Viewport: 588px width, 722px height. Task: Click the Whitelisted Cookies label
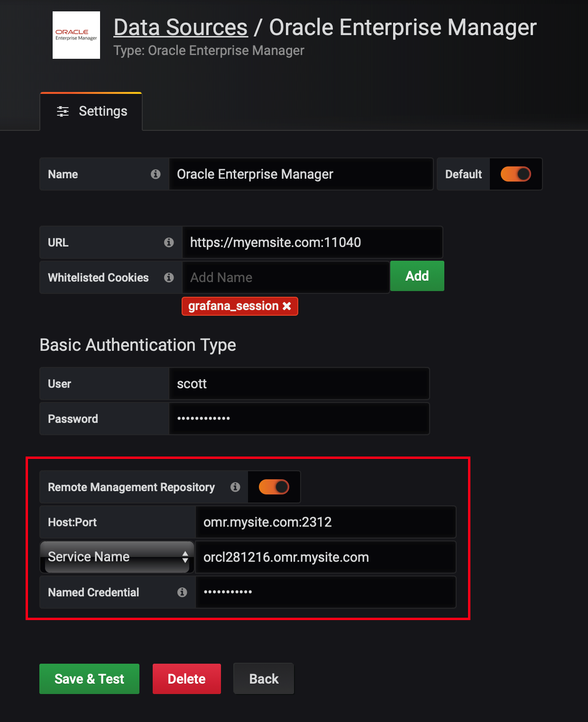click(x=98, y=277)
